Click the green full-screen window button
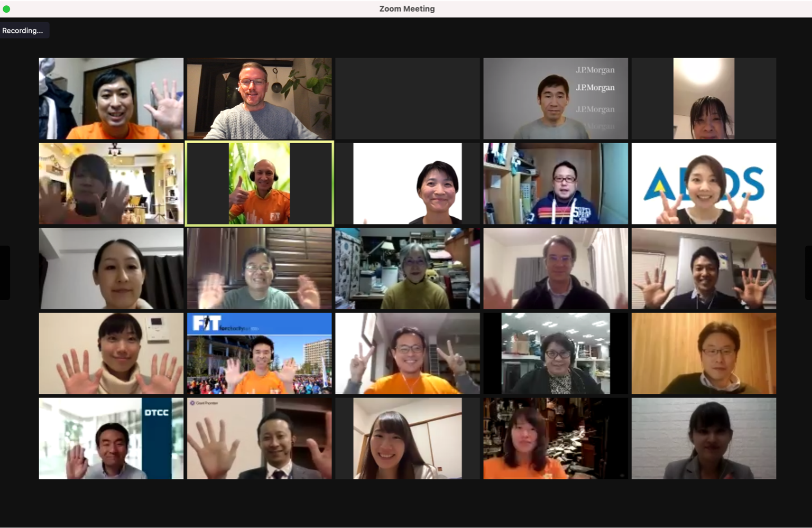The width and height of the screenshot is (812, 528). click(6, 9)
